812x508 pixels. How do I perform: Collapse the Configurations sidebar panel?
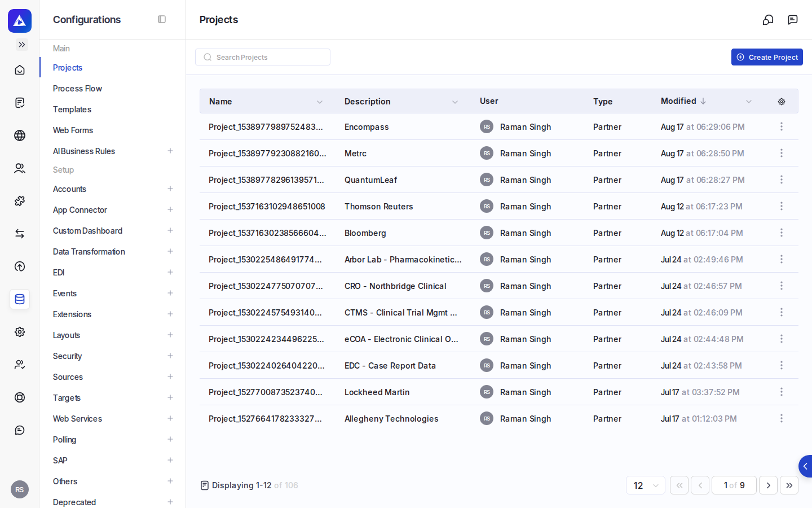point(162,19)
